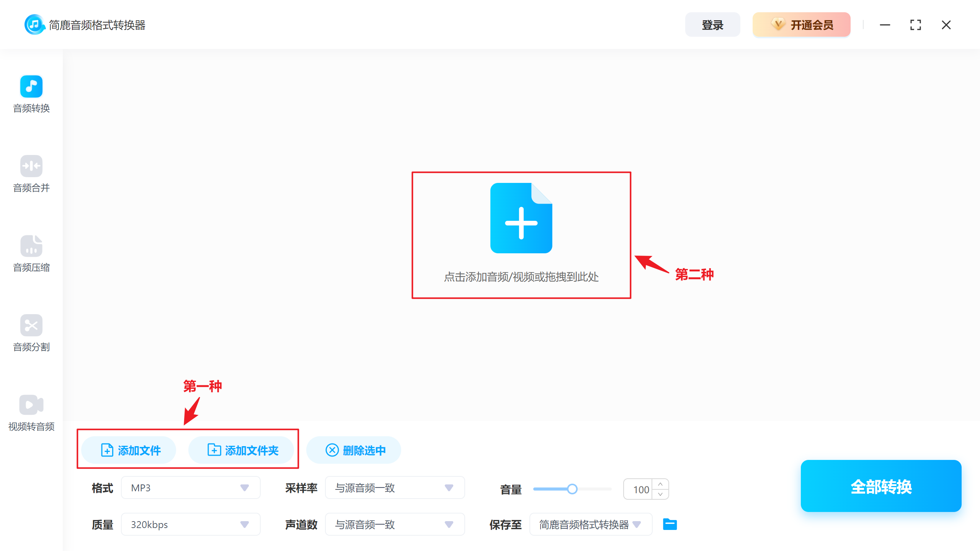Image resolution: width=980 pixels, height=551 pixels.
Task: Select the 音频分割 splitting tool
Action: pos(31,333)
